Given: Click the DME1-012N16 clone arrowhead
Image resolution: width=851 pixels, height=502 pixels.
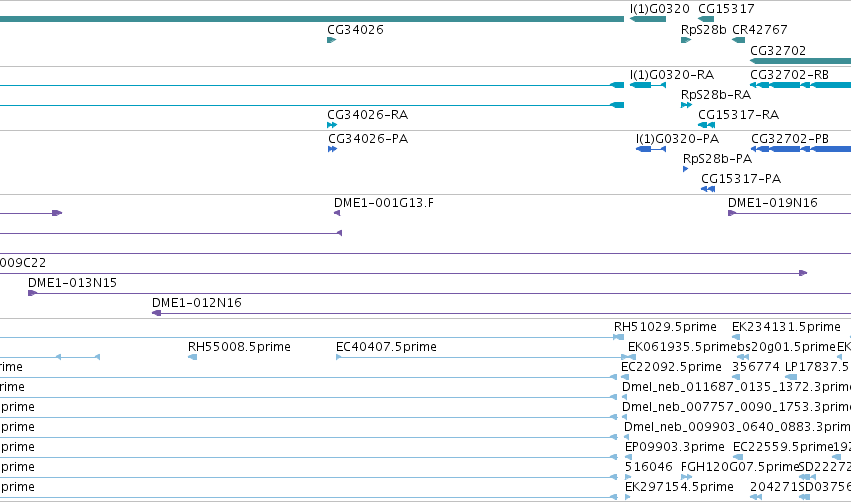Looking at the screenshot, I should point(156,313).
